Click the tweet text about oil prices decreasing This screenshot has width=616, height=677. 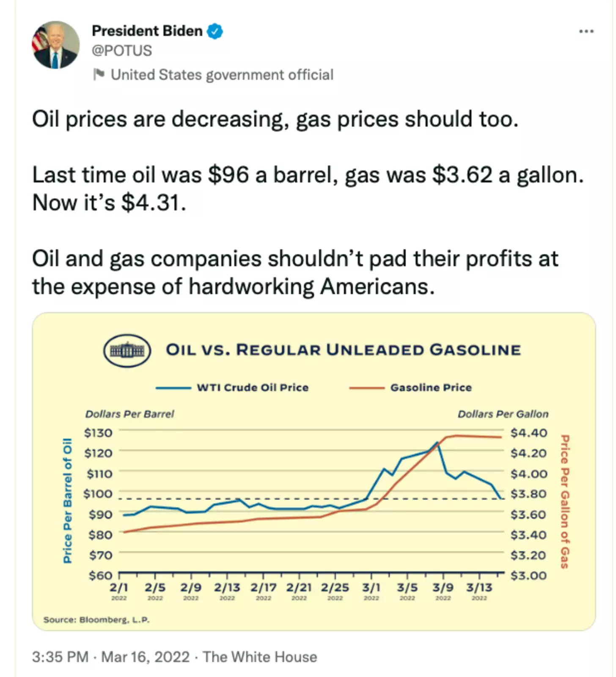point(275,119)
